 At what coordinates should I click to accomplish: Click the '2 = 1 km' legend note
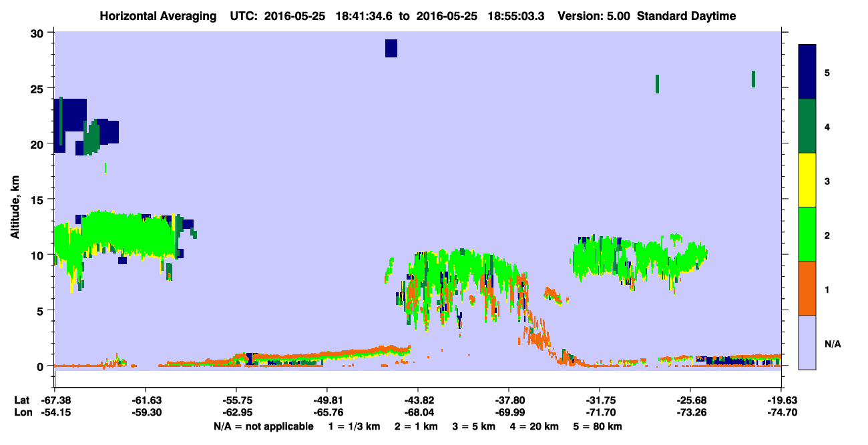(417, 426)
